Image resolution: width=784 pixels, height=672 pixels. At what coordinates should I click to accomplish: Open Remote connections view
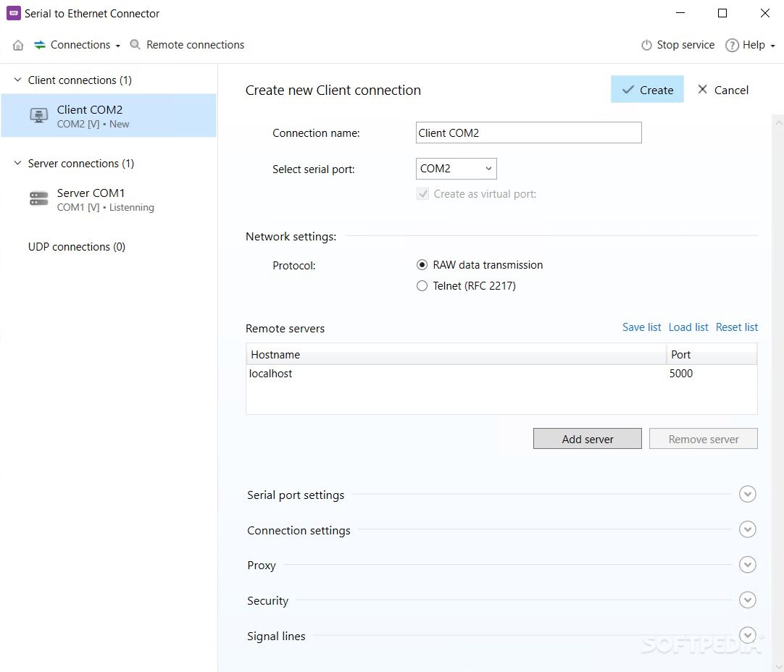click(x=187, y=45)
